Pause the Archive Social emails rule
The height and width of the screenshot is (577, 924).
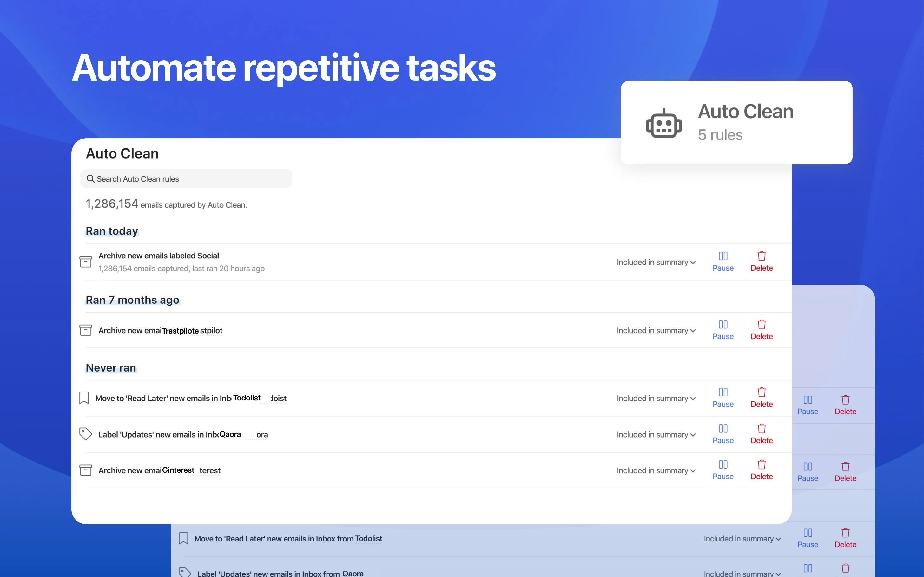click(x=723, y=262)
